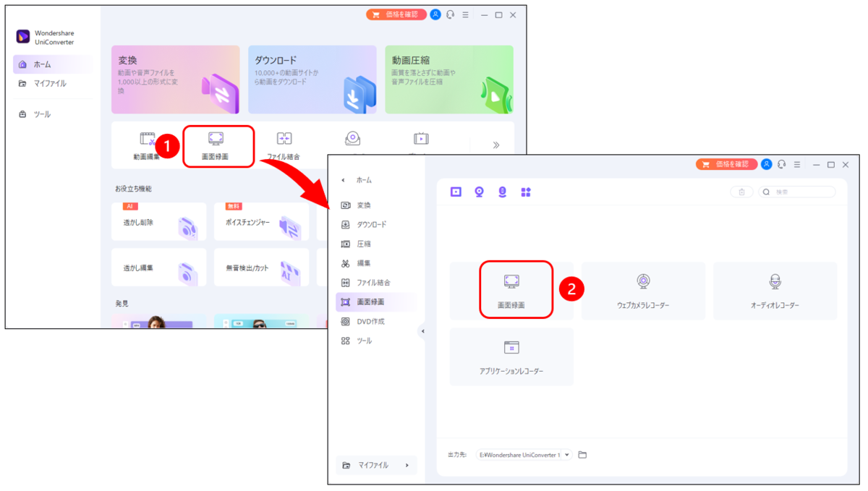The image size is (868, 491).
Task: Click the microphone recorder icon in top toolbar
Action: point(503,192)
